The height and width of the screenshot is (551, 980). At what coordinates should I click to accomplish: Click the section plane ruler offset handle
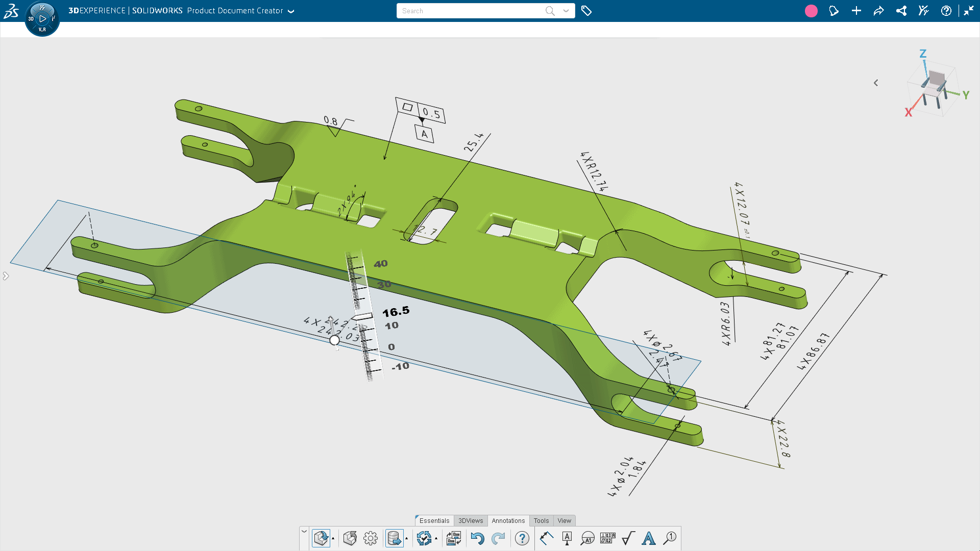click(x=362, y=317)
